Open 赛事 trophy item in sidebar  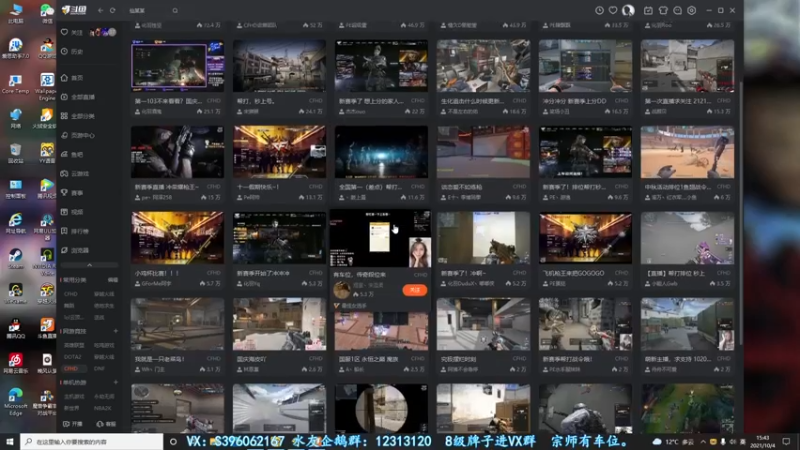click(72, 193)
